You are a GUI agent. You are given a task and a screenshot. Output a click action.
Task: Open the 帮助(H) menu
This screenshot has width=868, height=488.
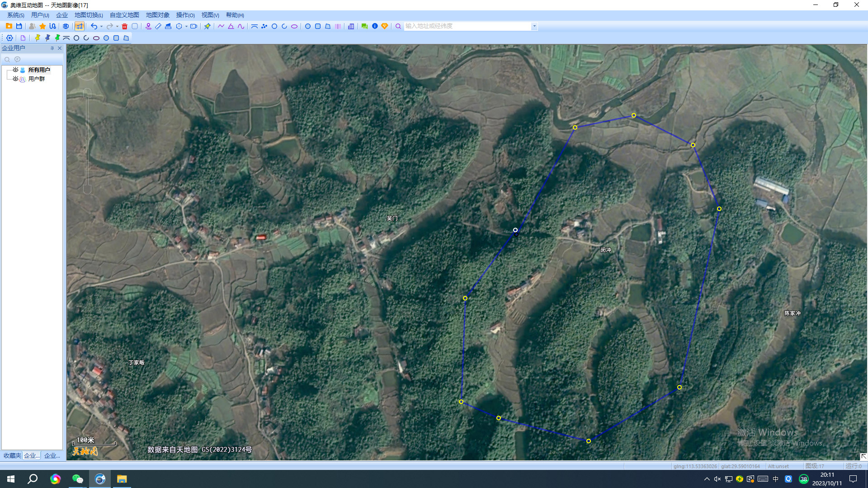235,15
